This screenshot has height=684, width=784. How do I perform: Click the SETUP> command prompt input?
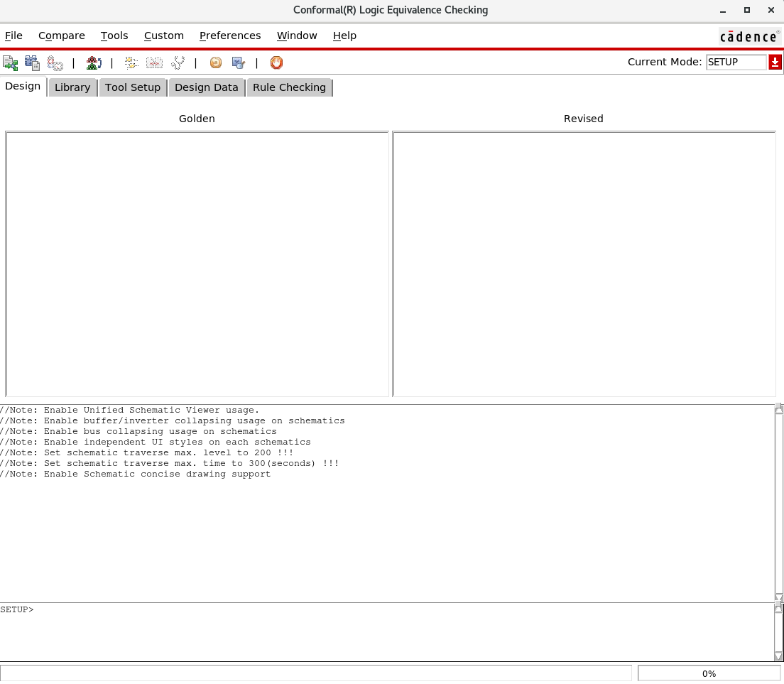point(387,632)
